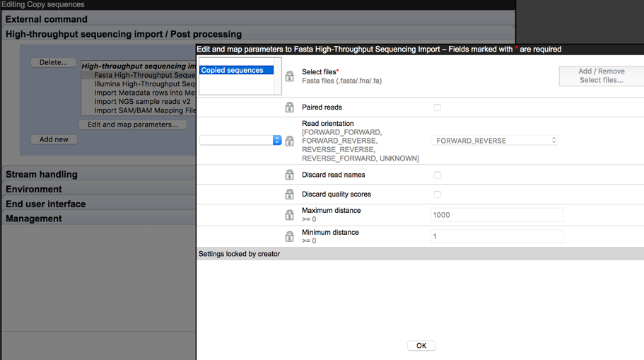Select Copied sequences in the list

(x=237, y=70)
